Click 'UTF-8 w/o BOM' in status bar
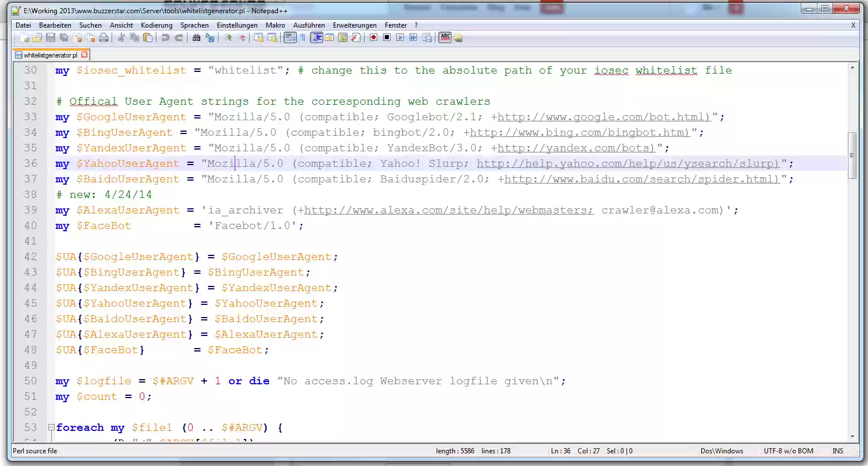Viewport: 868px width, 466px height. pos(788,451)
